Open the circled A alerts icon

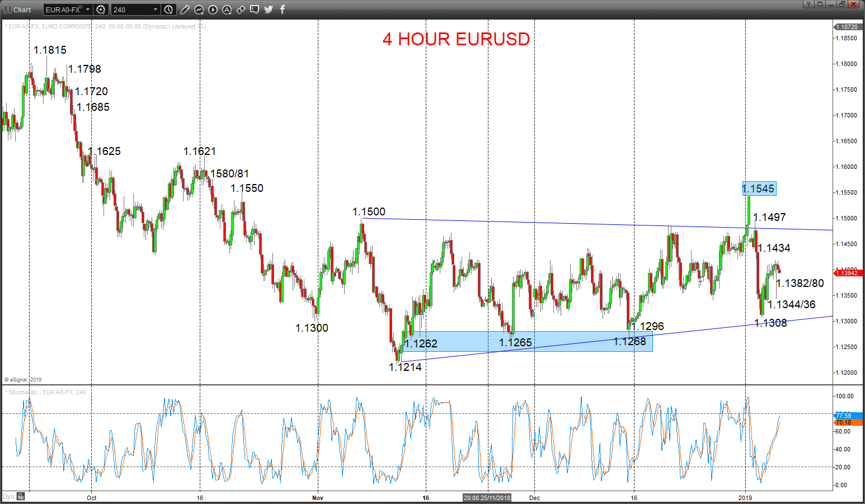[x=227, y=10]
